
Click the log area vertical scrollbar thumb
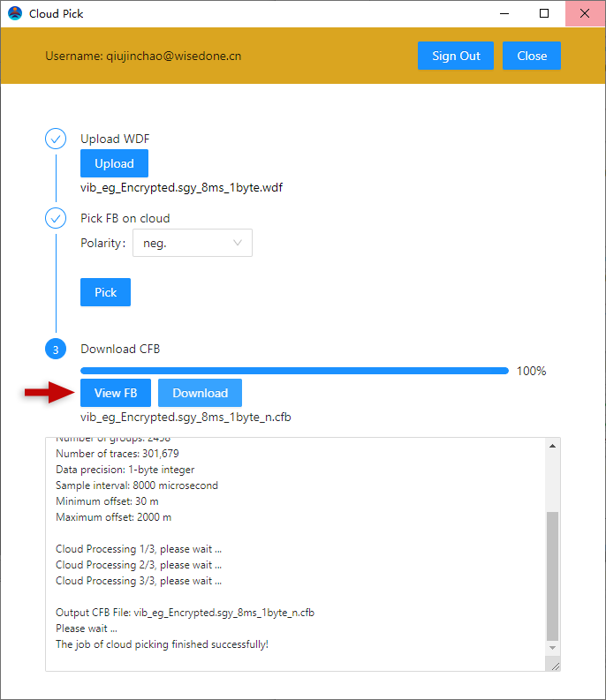553,574
